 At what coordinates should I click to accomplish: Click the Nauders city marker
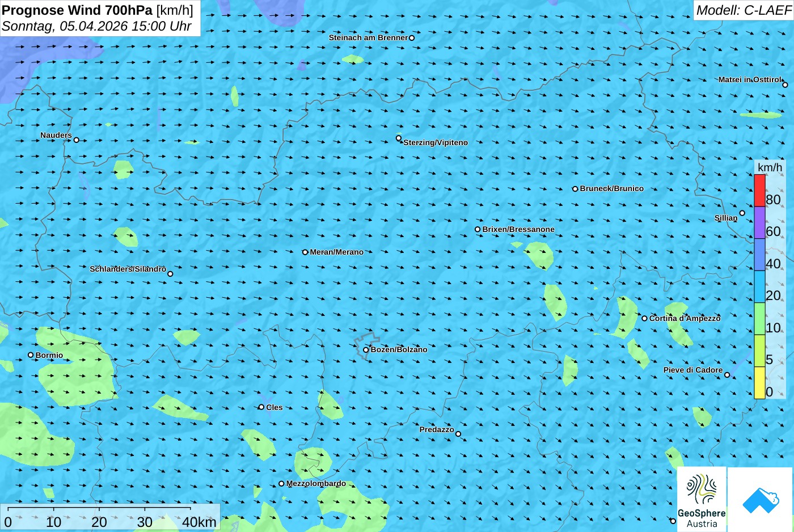(x=77, y=140)
